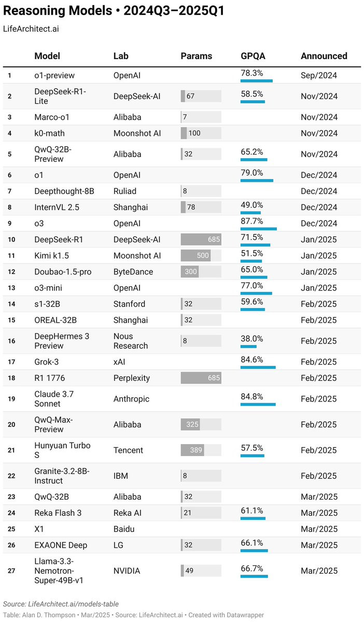Click the R1 1776 params bar
The width and height of the screenshot is (364, 622).
click(x=201, y=378)
